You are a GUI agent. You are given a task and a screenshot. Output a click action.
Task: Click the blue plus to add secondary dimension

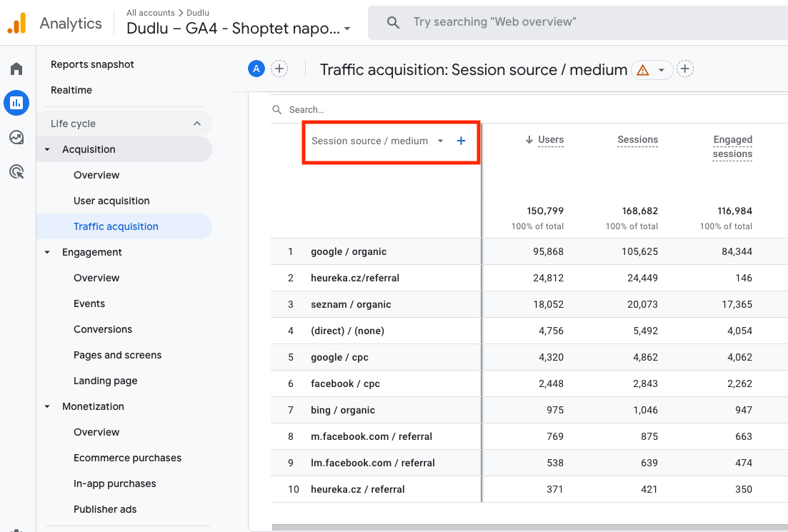click(461, 141)
